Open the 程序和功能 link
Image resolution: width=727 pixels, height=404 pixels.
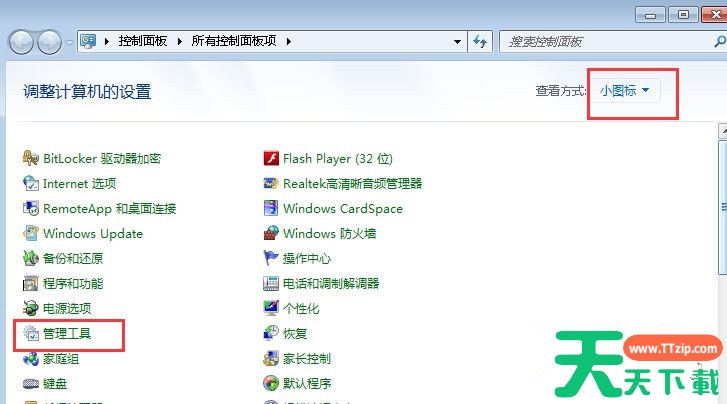[x=73, y=284]
